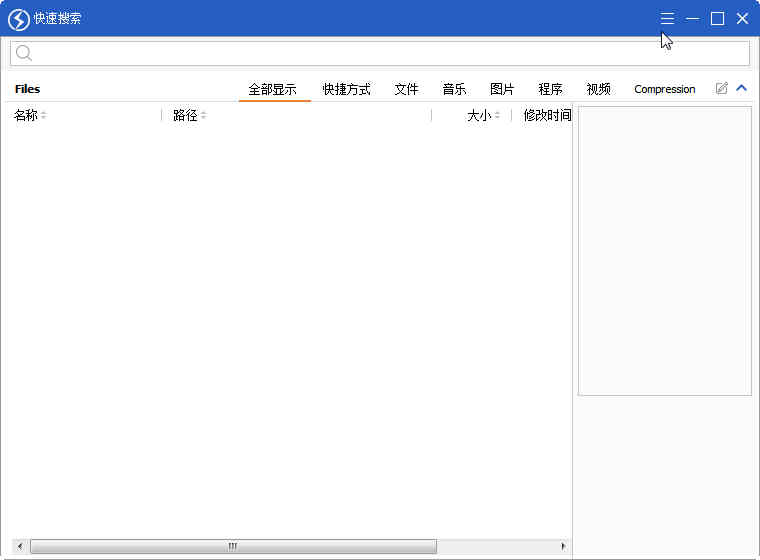
Task: Click the empty preview pane
Action: (x=665, y=251)
